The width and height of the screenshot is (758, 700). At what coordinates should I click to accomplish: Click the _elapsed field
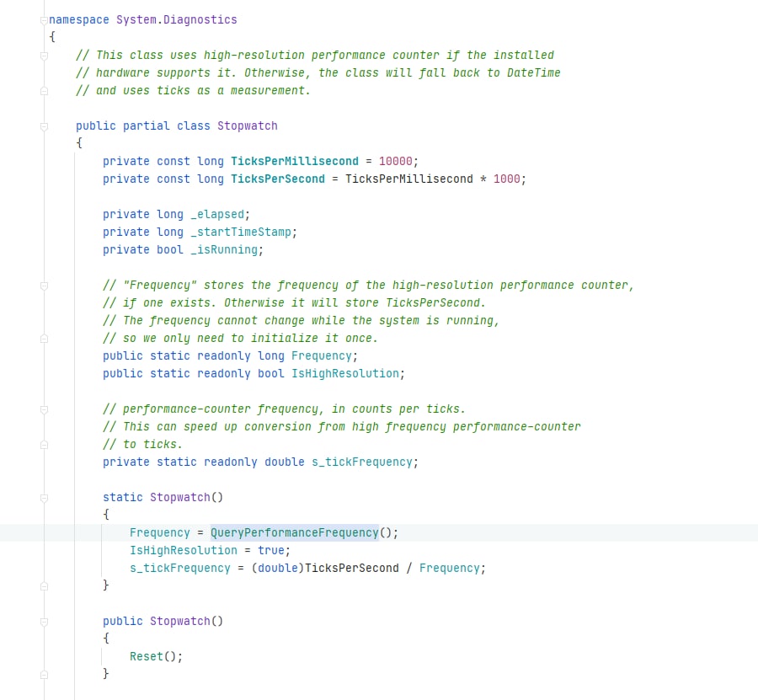(x=217, y=214)
